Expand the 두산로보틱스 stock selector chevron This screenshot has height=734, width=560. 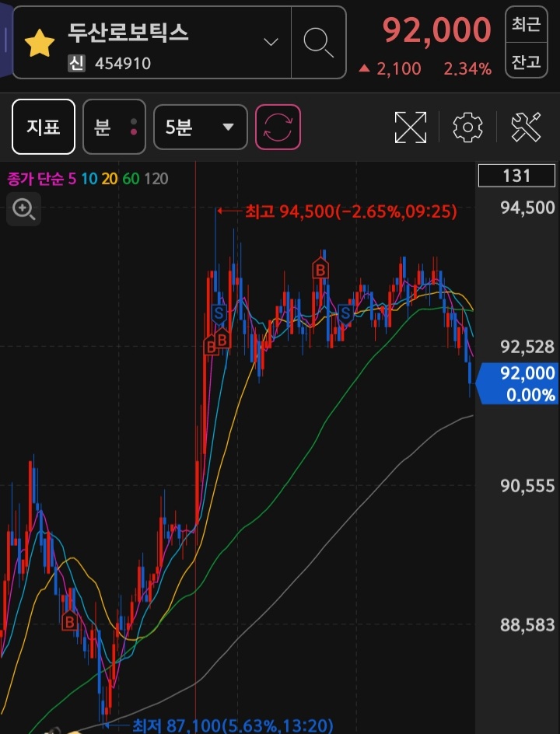[x=271, y=42]
